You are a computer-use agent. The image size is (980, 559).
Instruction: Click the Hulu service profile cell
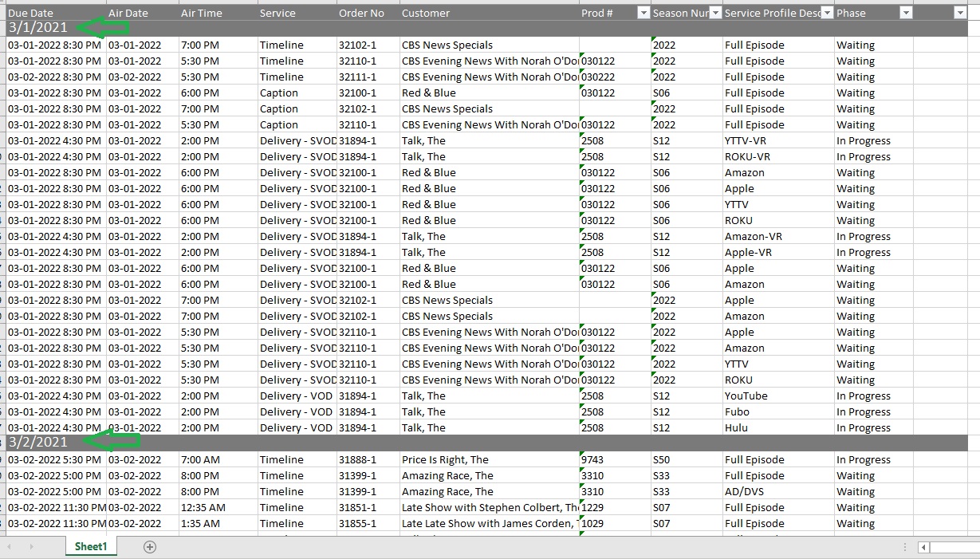[778, 427]
